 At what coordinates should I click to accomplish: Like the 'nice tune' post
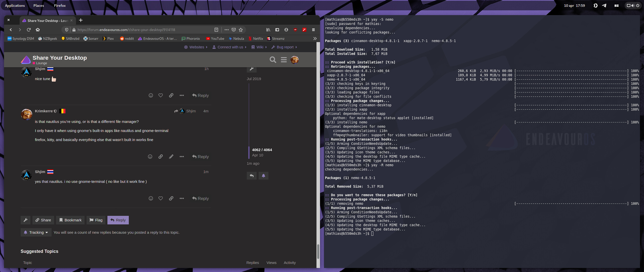[160, 95]
